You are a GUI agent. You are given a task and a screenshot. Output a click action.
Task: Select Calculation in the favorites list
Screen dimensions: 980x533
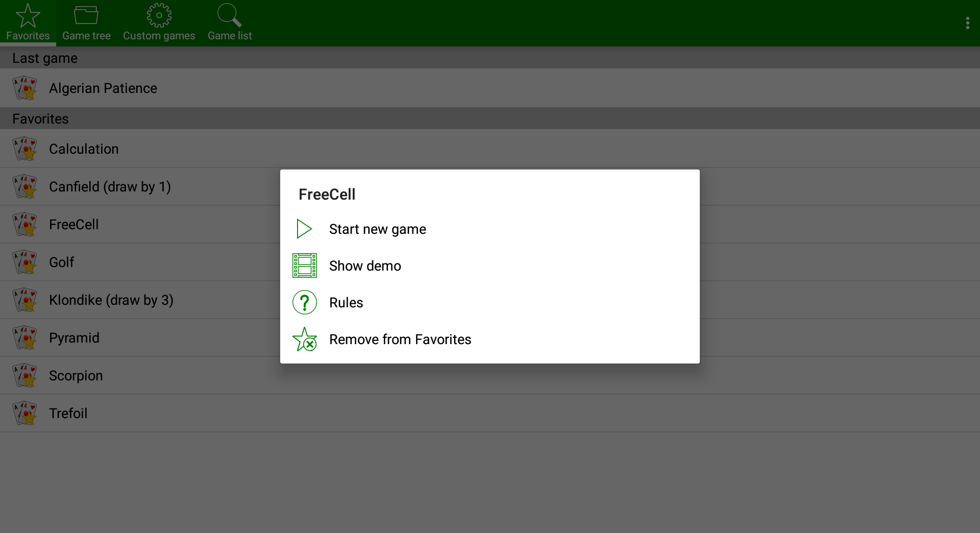click(x=84, y=149)
